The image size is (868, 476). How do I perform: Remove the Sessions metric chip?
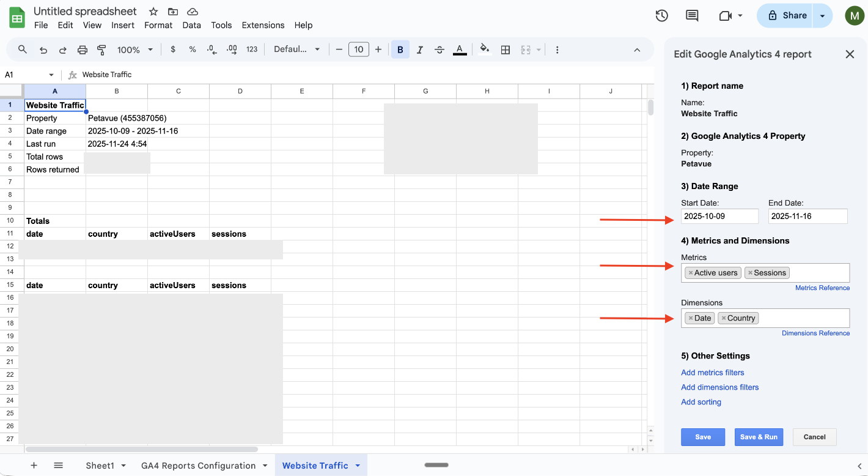tap(750, 273)
